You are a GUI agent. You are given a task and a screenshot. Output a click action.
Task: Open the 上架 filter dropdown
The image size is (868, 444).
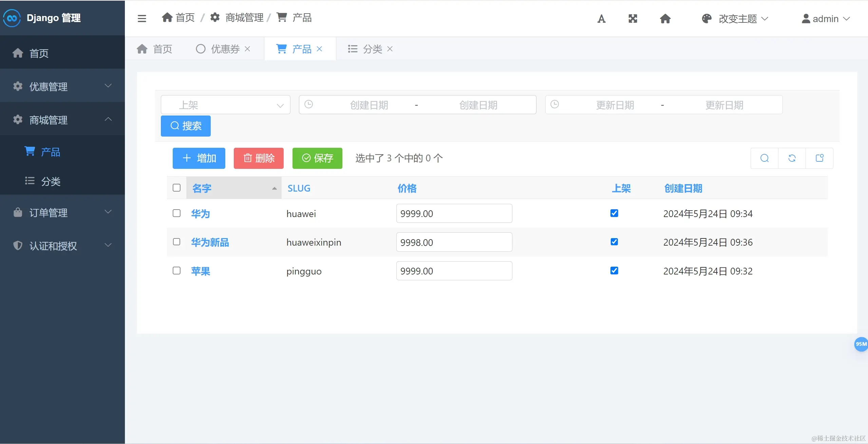tap(225, 105)
